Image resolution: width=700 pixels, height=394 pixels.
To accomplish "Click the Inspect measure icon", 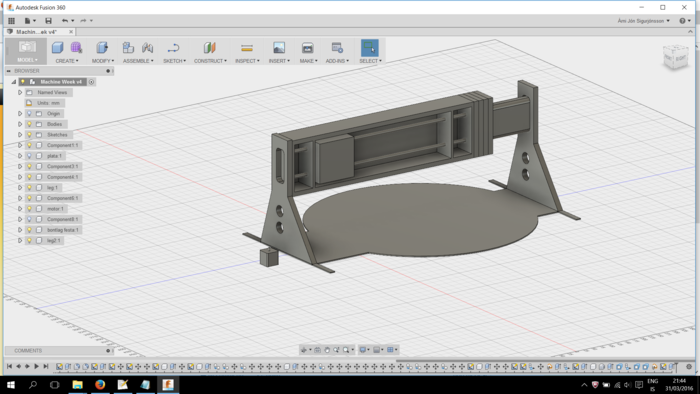I will coord(247,48).
